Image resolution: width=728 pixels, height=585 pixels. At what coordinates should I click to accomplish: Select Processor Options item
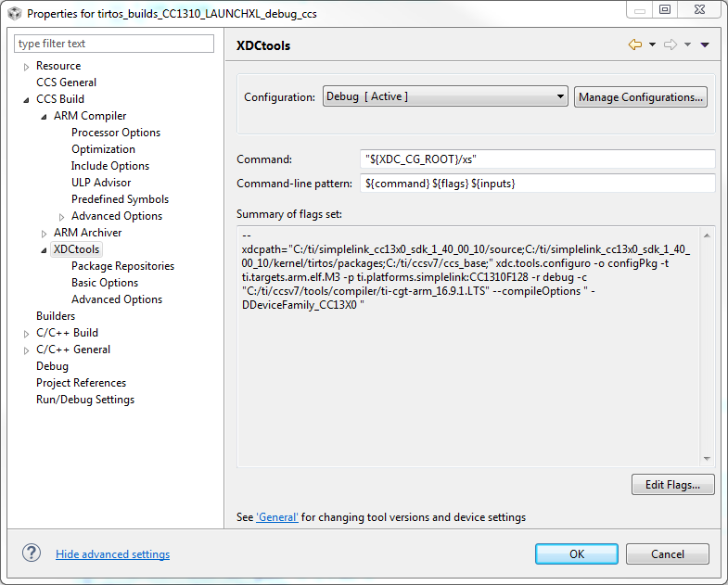click(x=116, y=133)
